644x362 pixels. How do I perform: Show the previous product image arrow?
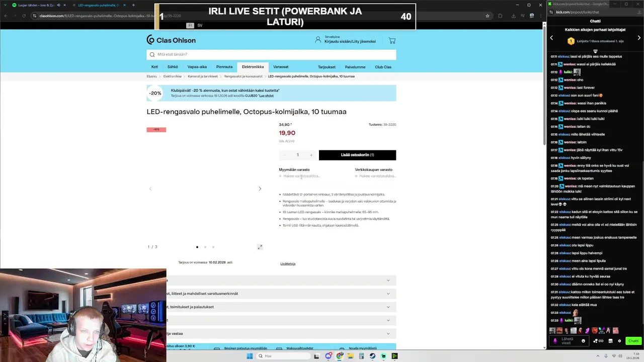click(150, 189)
